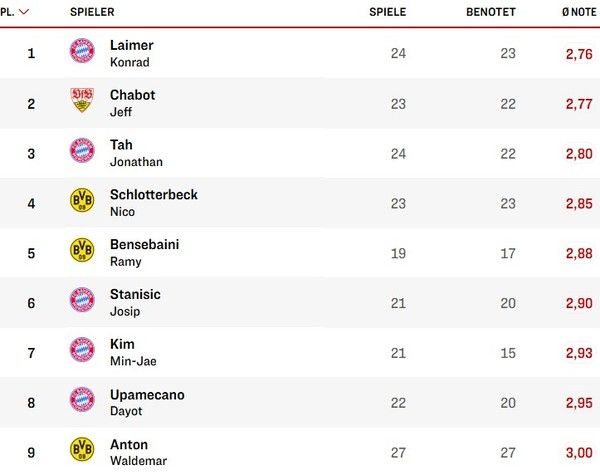Screen dimensions: 600x475
Task: Click BVB logo beside Schlotterbeck
Action: (82, 202)
